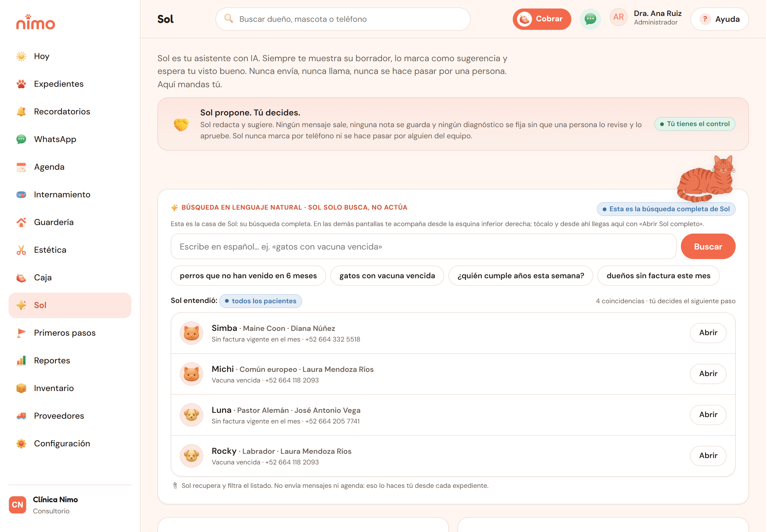Click the 'Tú tienes el control' badge
The width and height of the screenshot is (766, 532).
[x=695, y=124]
